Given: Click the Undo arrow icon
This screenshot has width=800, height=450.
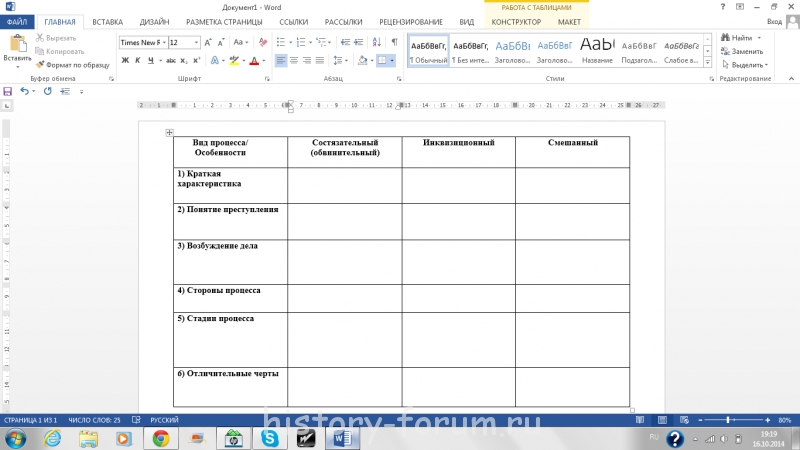Looking at the screenshot, I should click(x=24, y=91).
